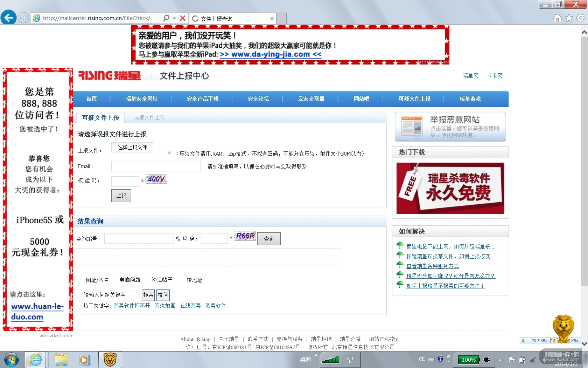Focus the Email input field

[156, 166]
